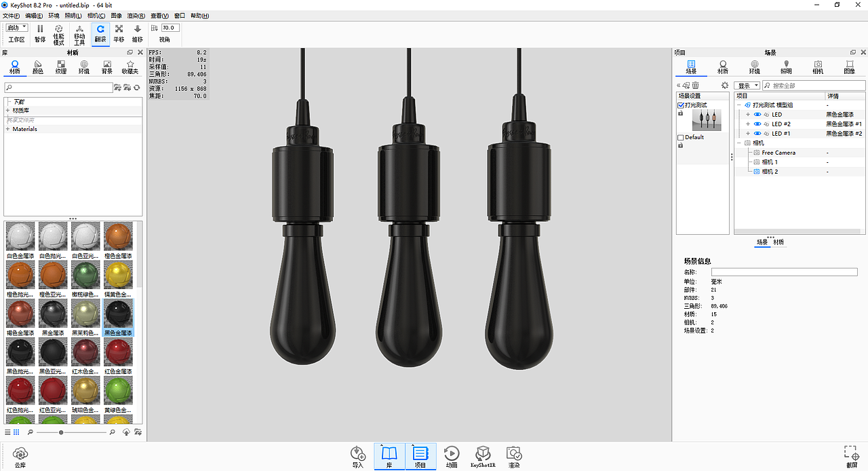Select the 平移 pan camera tool
This screenshot has height=471, width=868.
(x=119, y=33)
